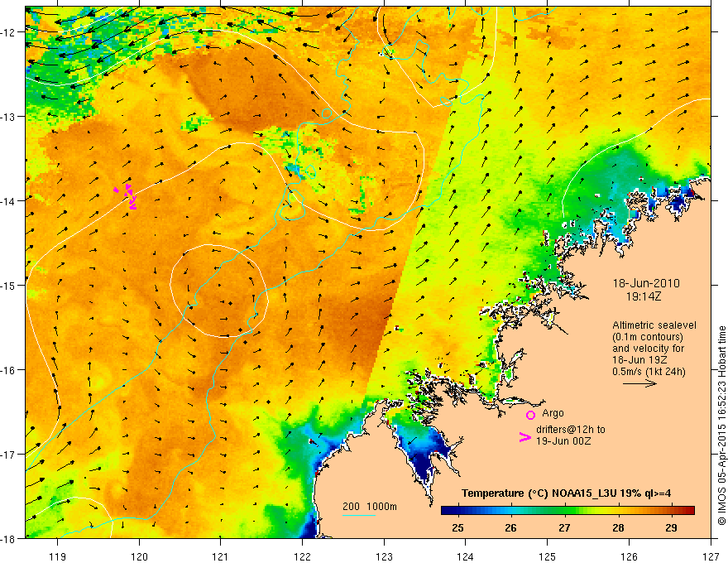
Task: Click the green 27°C region of colorbar
Action: [x=564, y=511]
